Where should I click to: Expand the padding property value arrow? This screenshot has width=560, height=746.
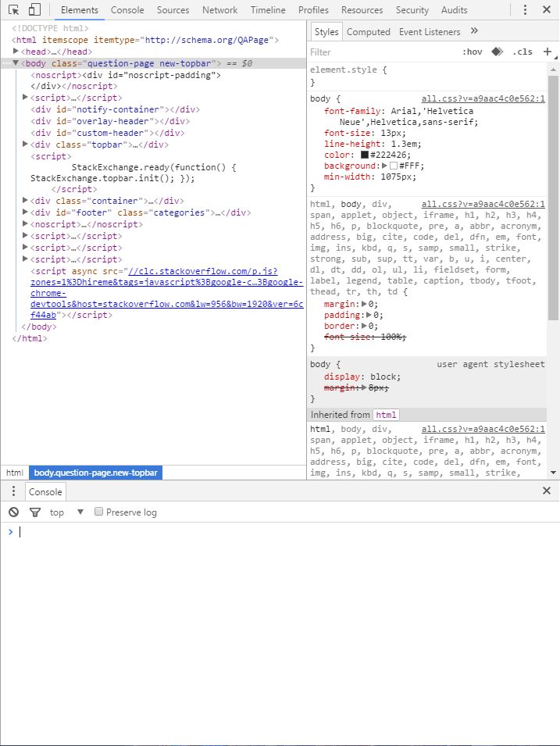tap(369, 315)
